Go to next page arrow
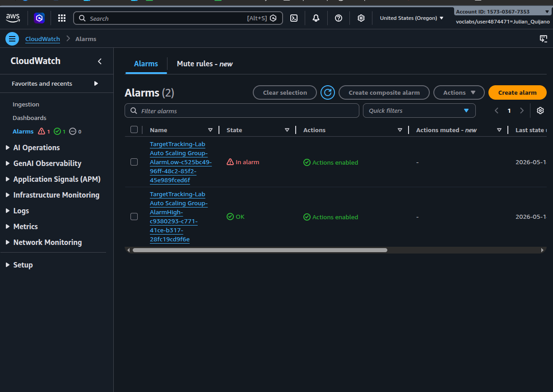 coord(522,111)
